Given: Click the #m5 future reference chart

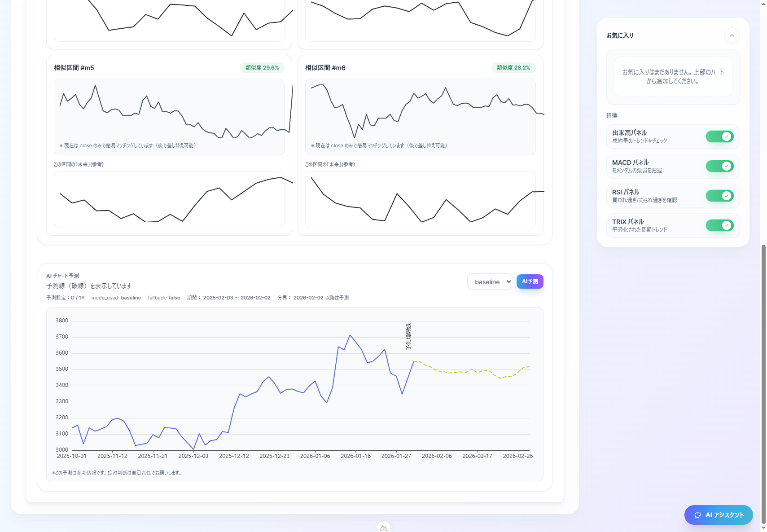Looking at the screenshot, I should [x=169, y=200].
